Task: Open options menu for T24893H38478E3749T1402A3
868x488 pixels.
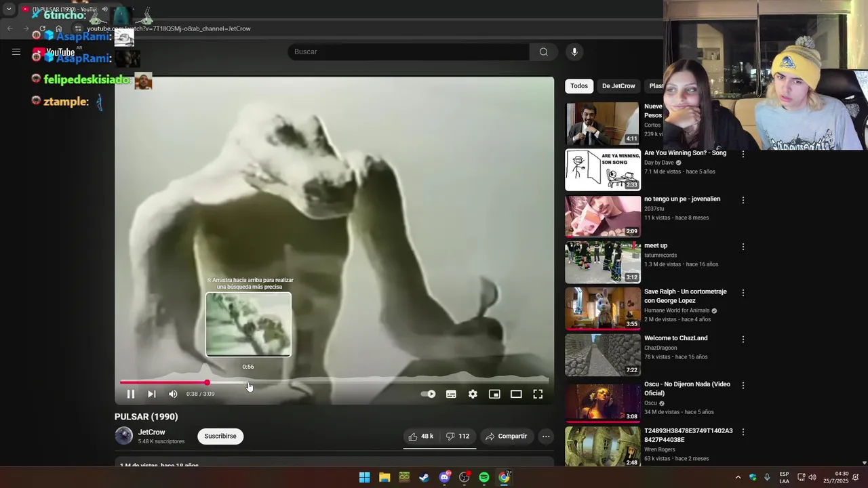Action: pyautogui.click(x=743, y=432)
